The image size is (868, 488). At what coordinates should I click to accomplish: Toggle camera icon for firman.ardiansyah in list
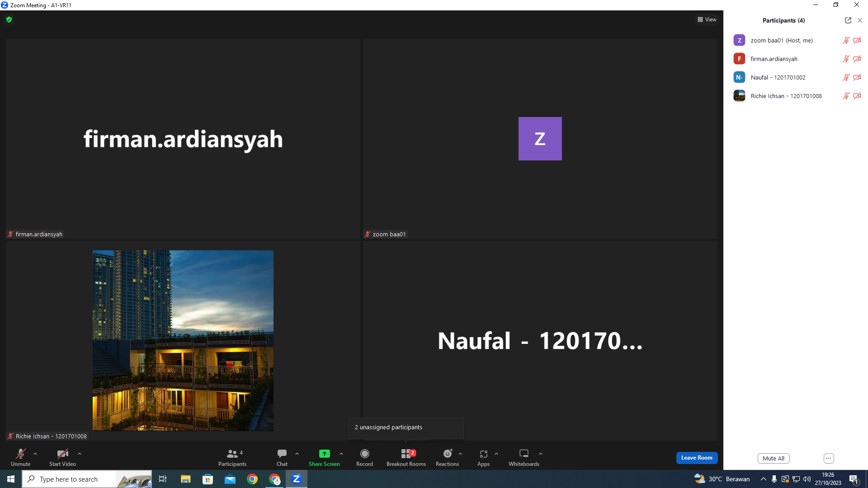857,59
